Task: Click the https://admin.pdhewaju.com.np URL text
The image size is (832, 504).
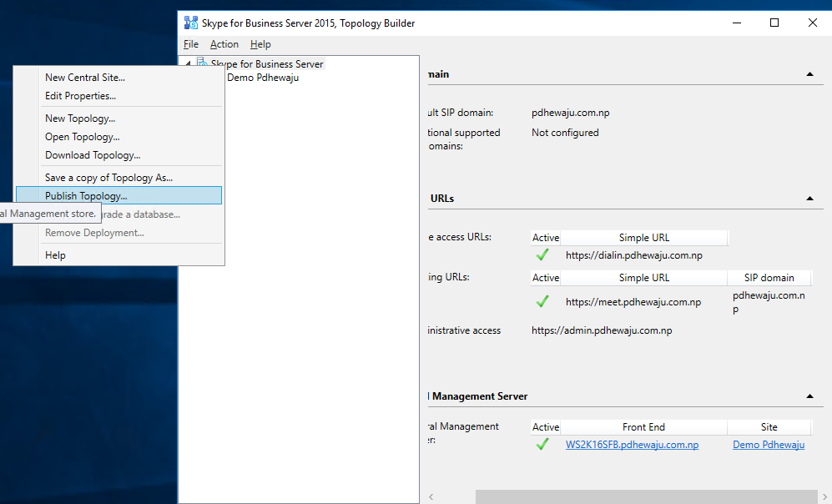Action: point(602,330)
